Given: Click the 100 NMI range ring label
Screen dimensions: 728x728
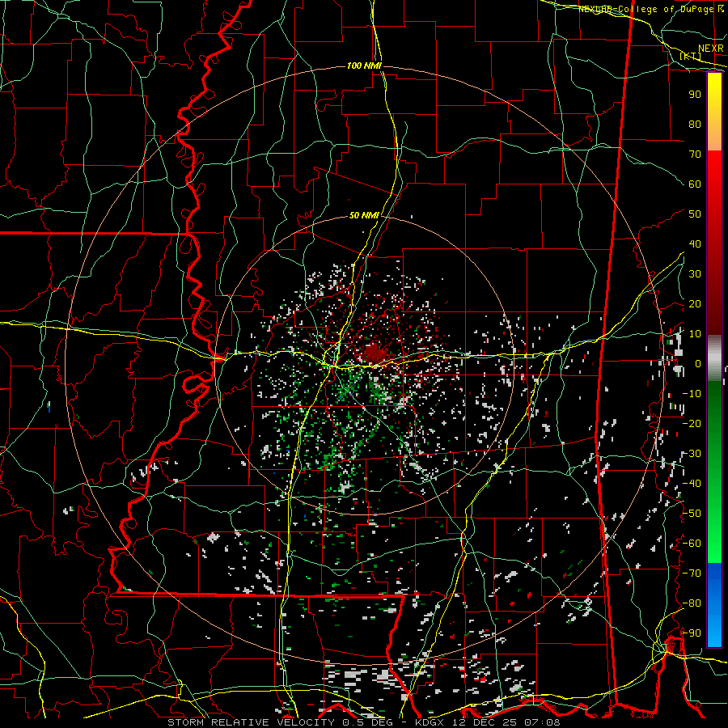Looking at the screenshot, I should [x=364, y=66].
